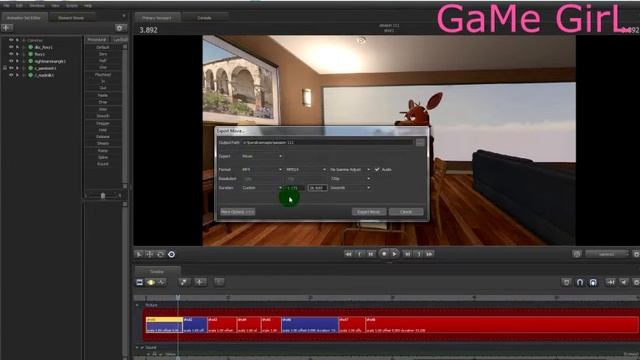Open the Help menu
The height and width of the screenshot is (360, 640).
[x=88, y=6]
